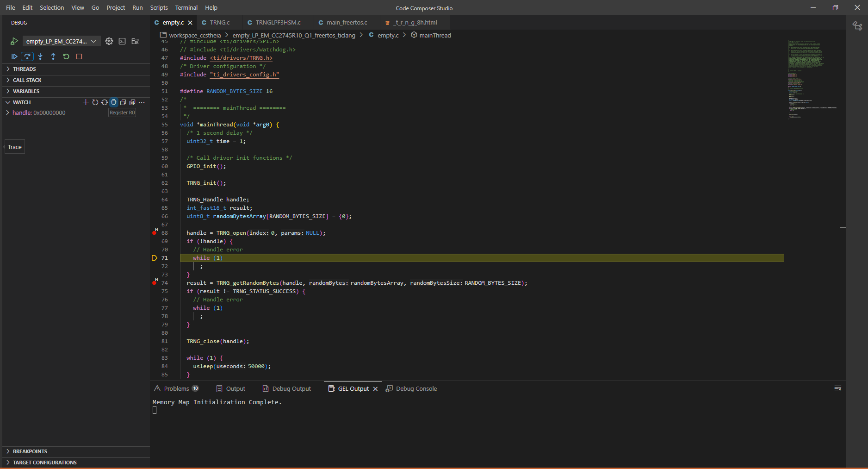
Task: Add a new watch expression
Action: tap(86, 102)
